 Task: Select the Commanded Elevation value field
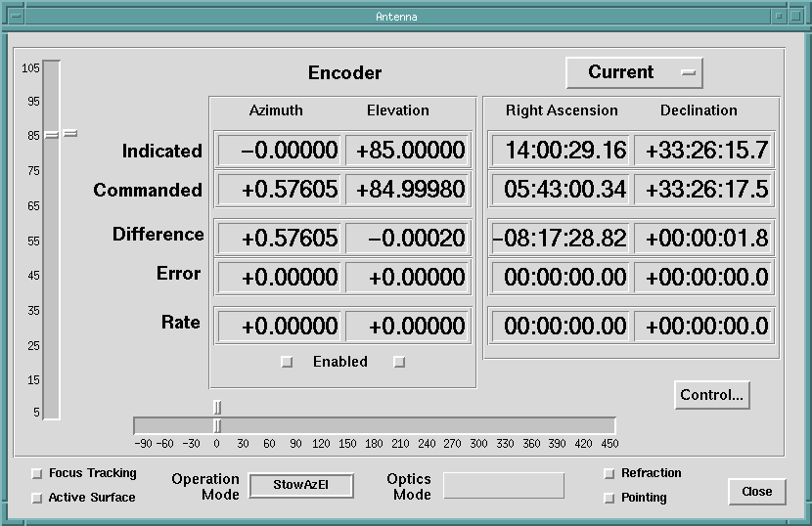(408, 190)
